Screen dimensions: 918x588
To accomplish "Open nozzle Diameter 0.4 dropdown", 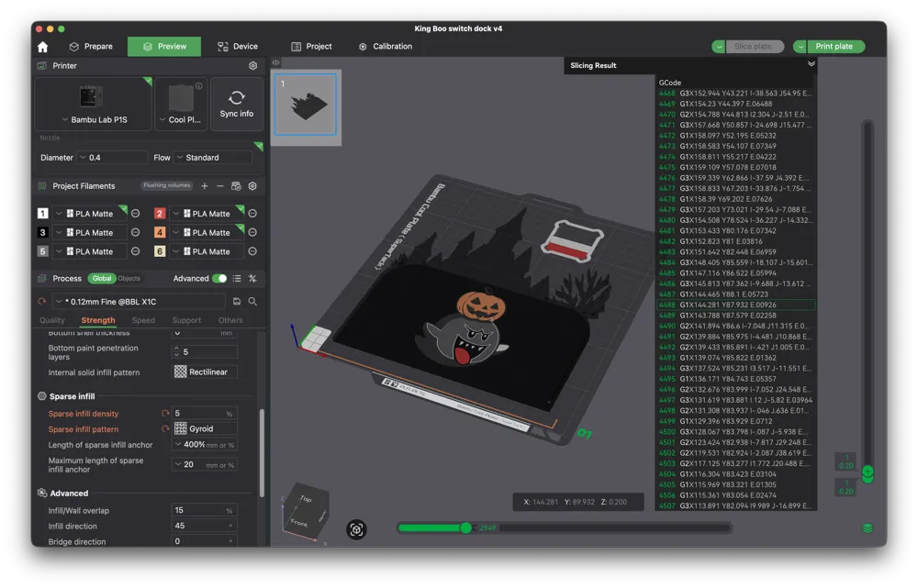I will point(112,158).
